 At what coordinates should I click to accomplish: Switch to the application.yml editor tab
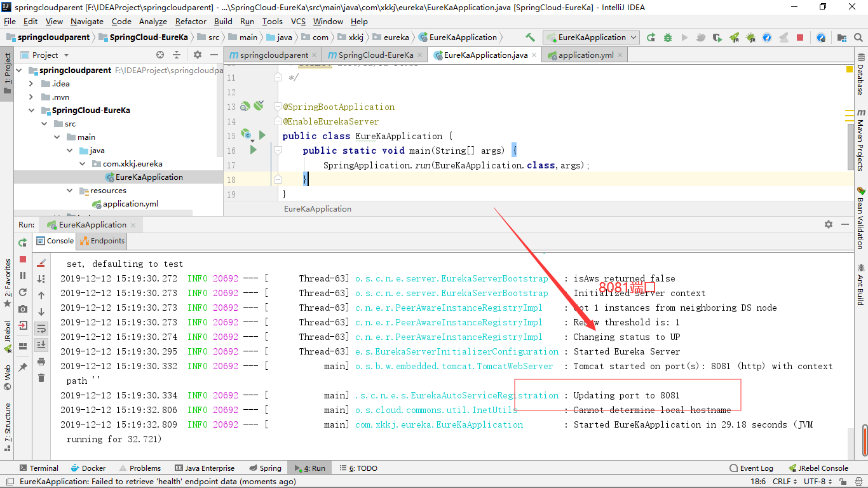tap(586, 55)
